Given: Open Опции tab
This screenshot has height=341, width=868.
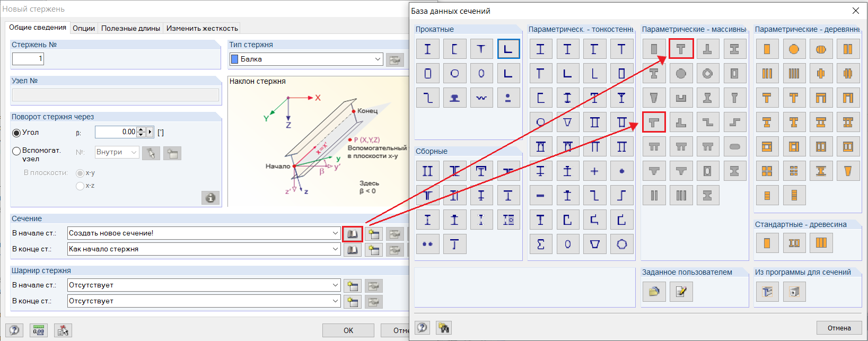Looking at the screenshot, I should click(x=84, y=28).
